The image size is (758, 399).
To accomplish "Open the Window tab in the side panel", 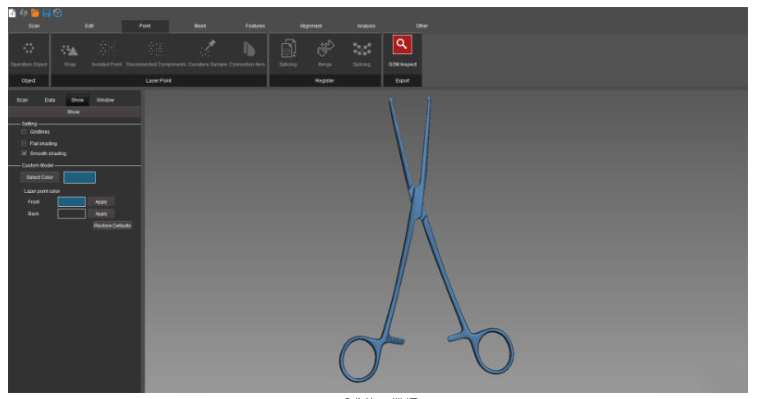I will click(x=105, y=100).
